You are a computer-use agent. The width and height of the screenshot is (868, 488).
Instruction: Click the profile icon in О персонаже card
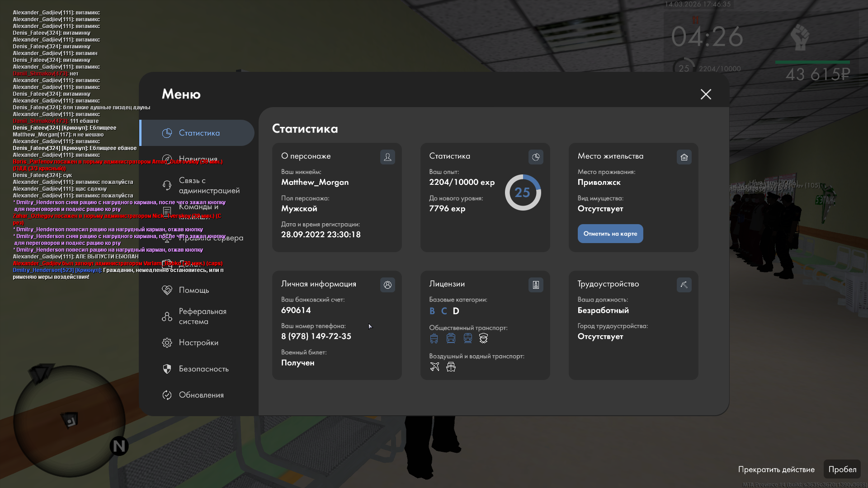pyautogui.click(x=387, y=157)
